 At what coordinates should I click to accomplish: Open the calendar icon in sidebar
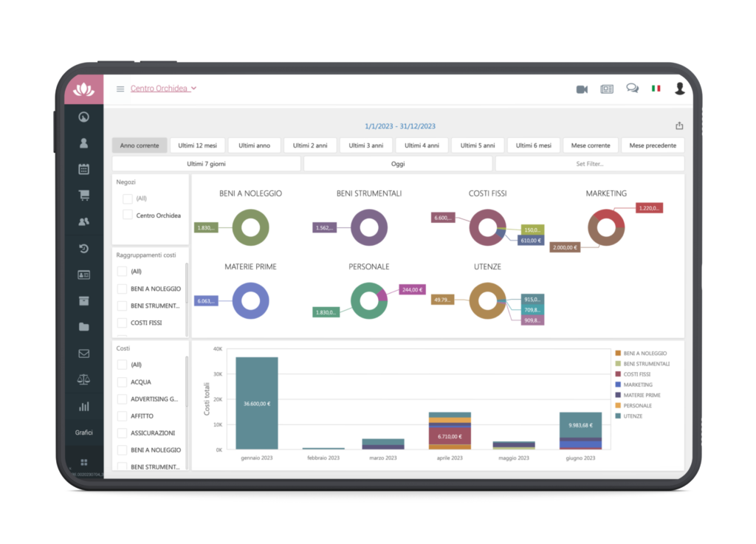tap(84, 169)
